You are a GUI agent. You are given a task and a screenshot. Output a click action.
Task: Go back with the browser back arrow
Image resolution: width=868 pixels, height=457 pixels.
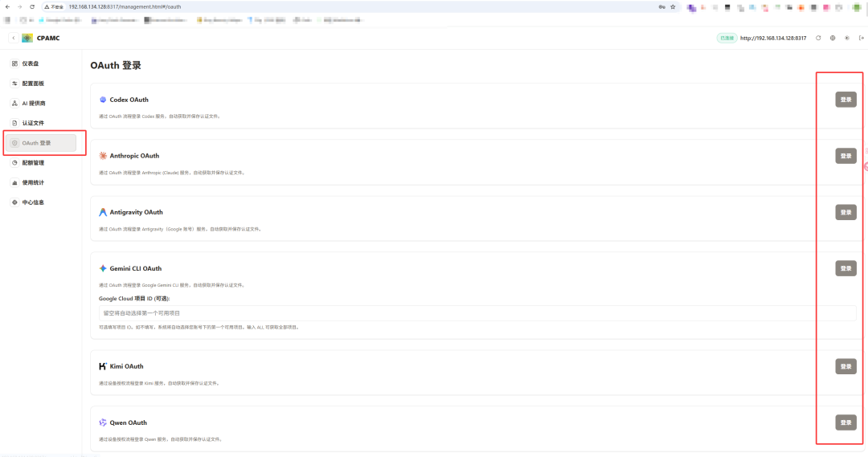point(7,6)
